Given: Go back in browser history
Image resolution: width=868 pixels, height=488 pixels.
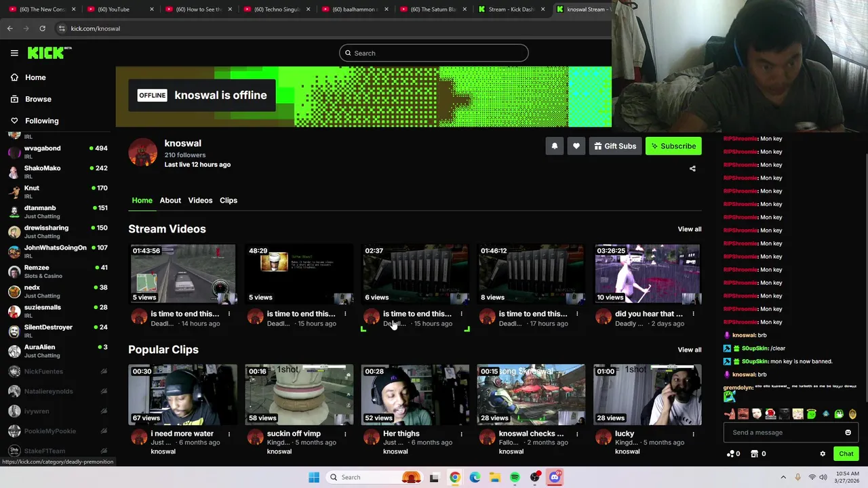Looking at the screenshot, I should pos(9,28).
